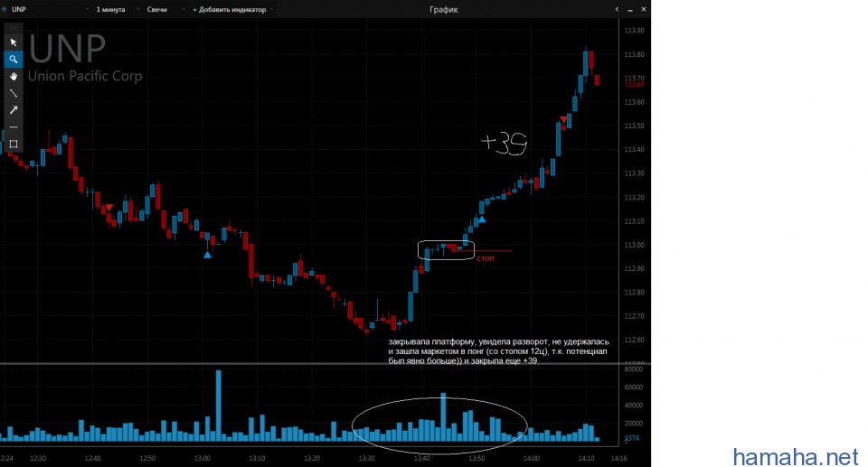The image size is (868, 467).
Task: Click the 12:30 time axis label
Action: coord(38,459)
